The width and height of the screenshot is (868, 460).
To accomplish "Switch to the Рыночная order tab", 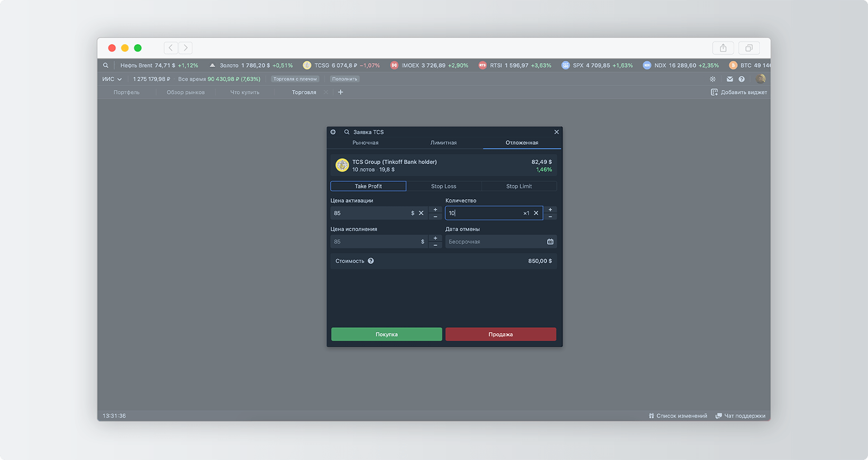I will (x=365, y=143).
